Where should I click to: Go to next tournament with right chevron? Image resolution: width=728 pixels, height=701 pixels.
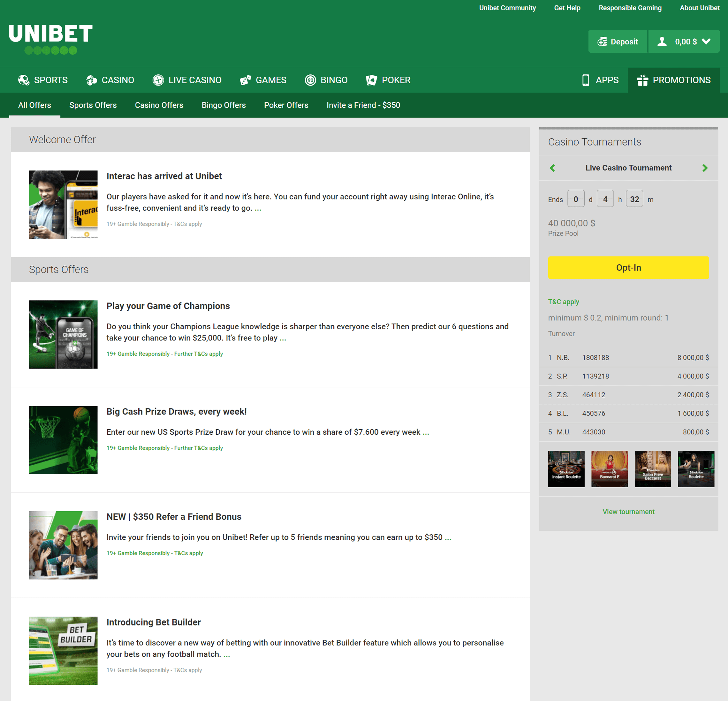(705, 168)
